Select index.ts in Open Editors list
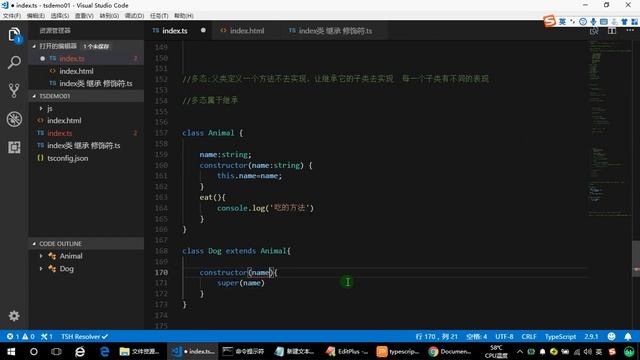Image resolution: width=640 pixels, height=360 pixels. [x=86, y=59]
